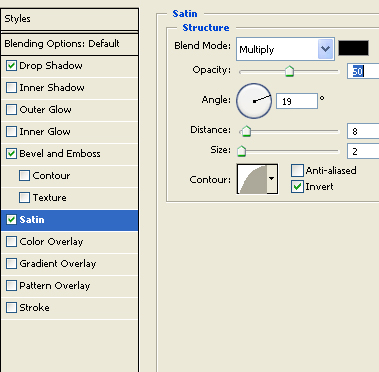Enable the Contour sub-option checkbox
379x372 pixels.
point(24,176)
